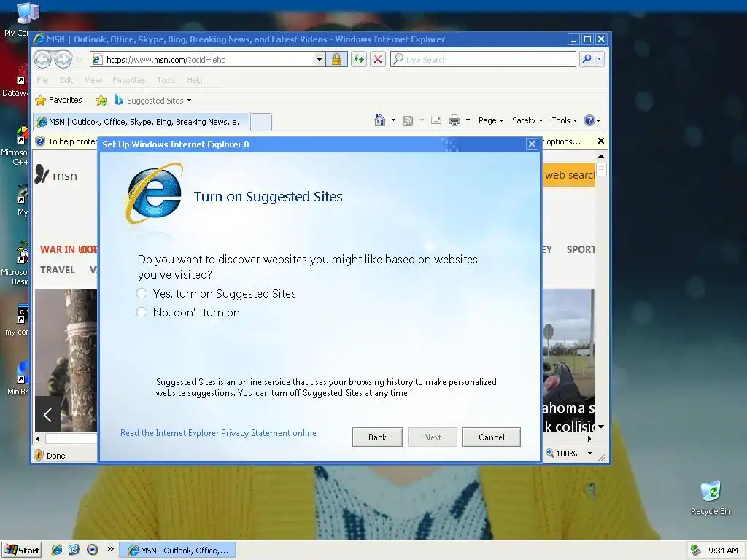Launch Windows Media Player from Quick Launch
Image resolution: width=747 pixels, height=560 pixels.
click(x=93, y=550)
